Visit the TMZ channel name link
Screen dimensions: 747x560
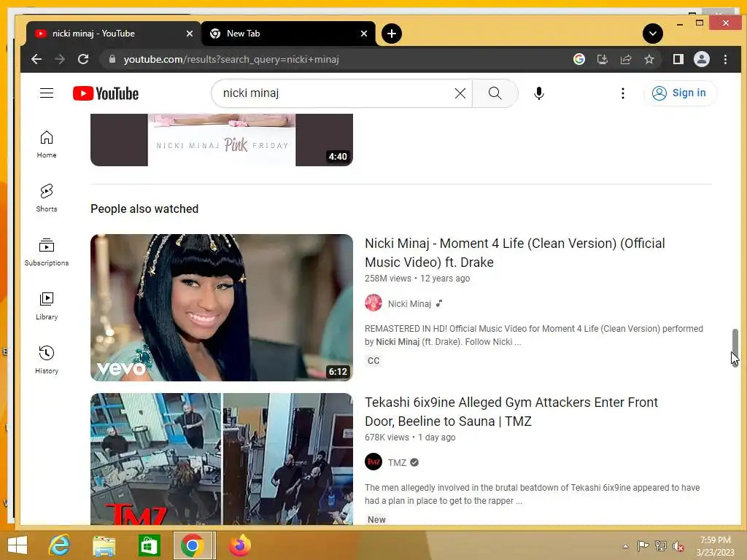[x=397, y=462]
